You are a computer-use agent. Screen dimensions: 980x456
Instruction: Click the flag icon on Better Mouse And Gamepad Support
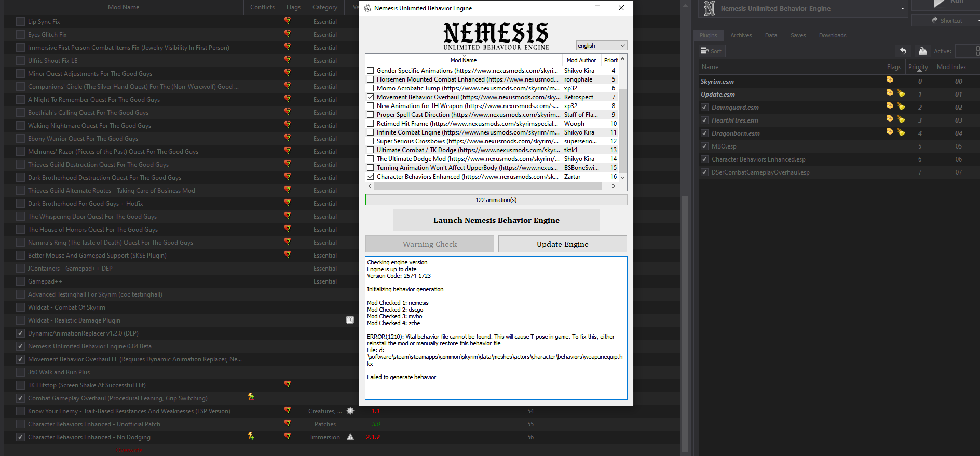(288, 254)
